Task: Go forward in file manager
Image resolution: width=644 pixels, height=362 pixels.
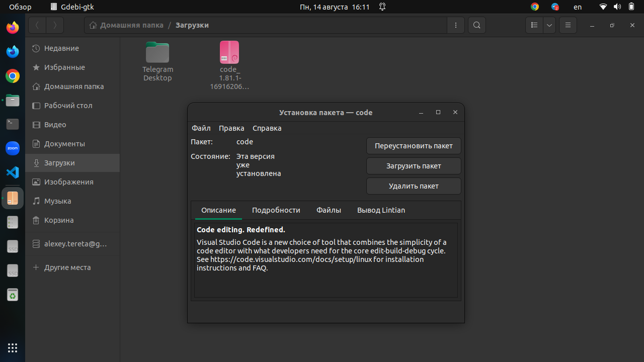Action: 55,25
